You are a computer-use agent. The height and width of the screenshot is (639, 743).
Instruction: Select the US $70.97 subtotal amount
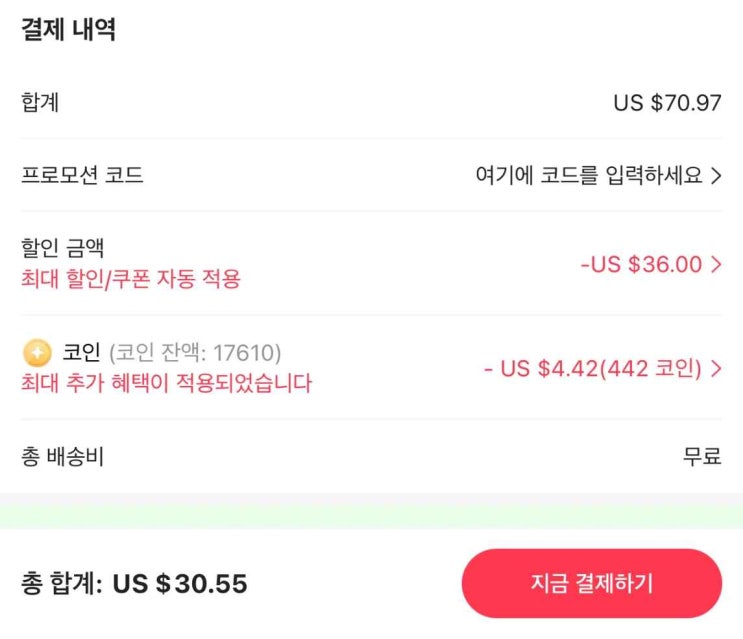(x=667, y=102)
